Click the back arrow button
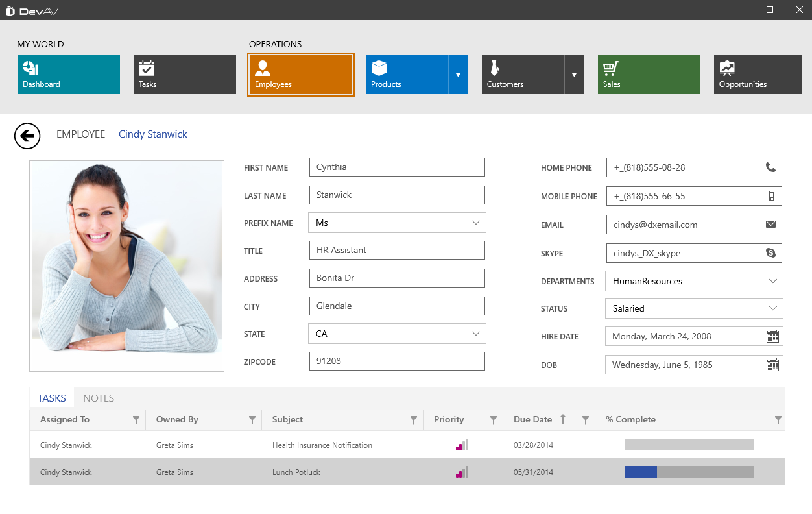Image resolution: width=812 pixels, height=514 pixels. (x=27, y=136)
